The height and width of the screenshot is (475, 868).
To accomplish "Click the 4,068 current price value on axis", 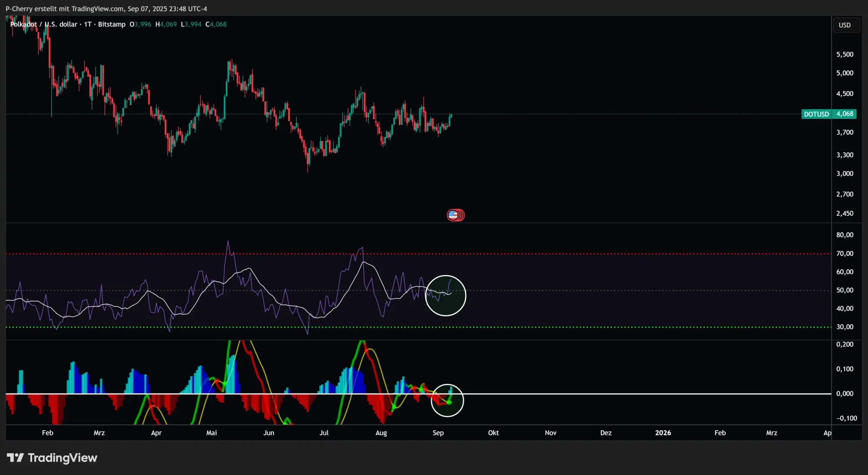I will [x=845, y=114].
